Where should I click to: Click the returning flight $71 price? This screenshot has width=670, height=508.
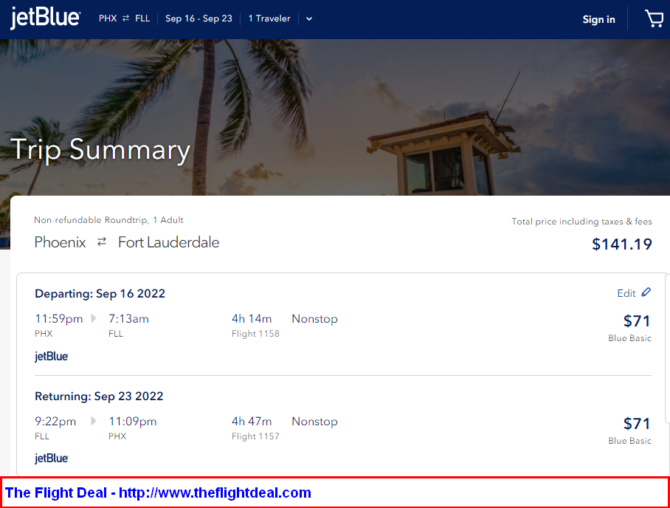point(637,423)
